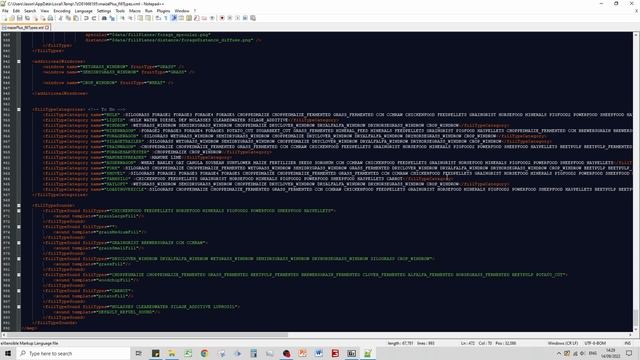
Task: Toggle file monitoring eye icon
Action: (x=212, y=18)
